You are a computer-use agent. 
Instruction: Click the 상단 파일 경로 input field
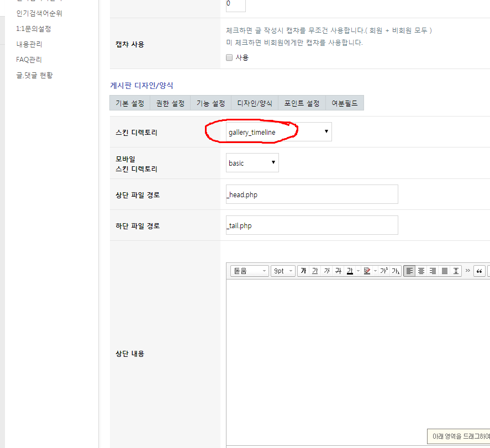pyautogui.click(x=312, y=194)
